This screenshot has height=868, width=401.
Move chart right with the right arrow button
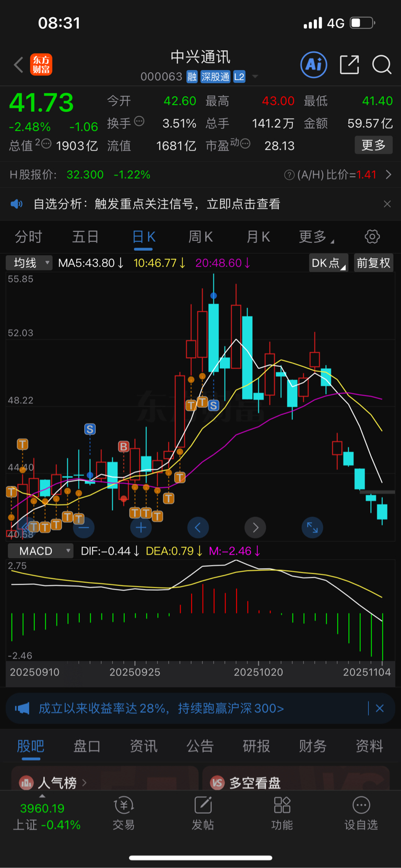coord(255,527)
